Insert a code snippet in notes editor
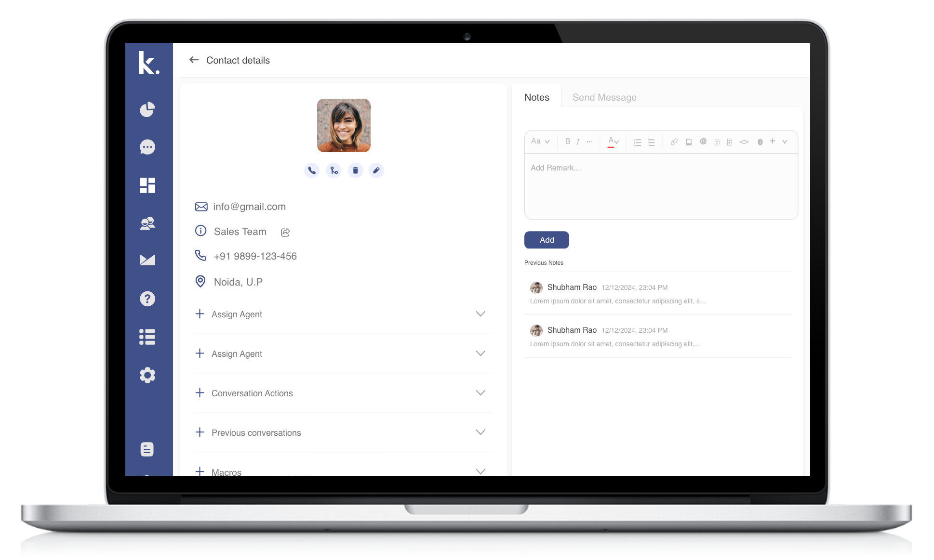 pyautogui.click(x=744, y=142)
